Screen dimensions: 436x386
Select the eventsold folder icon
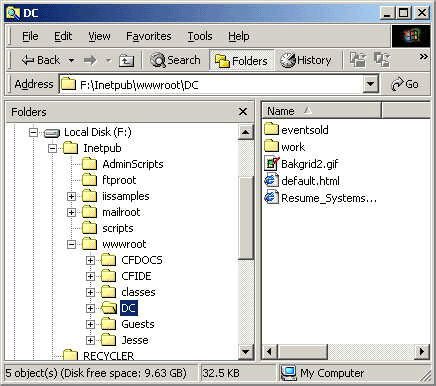pos(271,129)
